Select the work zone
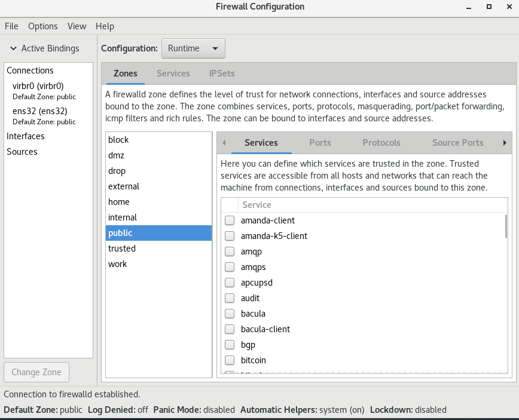 click(x=158, y=264)
